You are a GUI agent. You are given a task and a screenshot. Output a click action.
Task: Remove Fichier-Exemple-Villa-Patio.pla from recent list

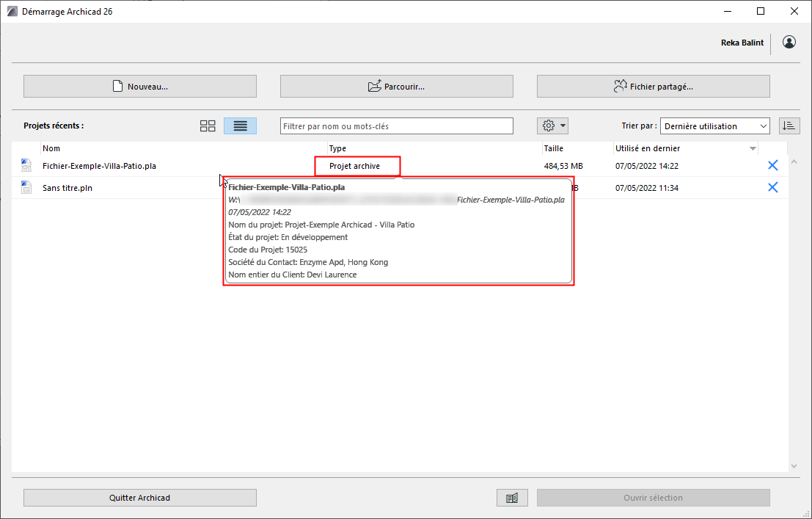(x=772, y=165)
